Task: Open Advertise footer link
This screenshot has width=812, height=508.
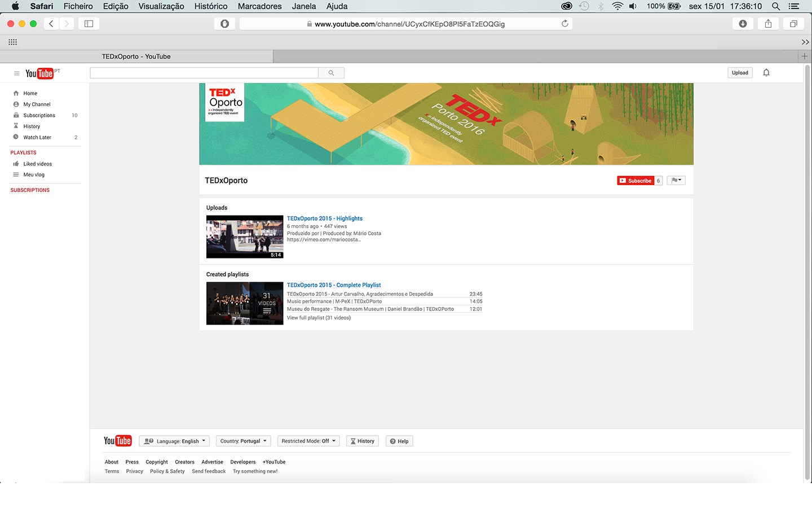Action: [213, 462]
